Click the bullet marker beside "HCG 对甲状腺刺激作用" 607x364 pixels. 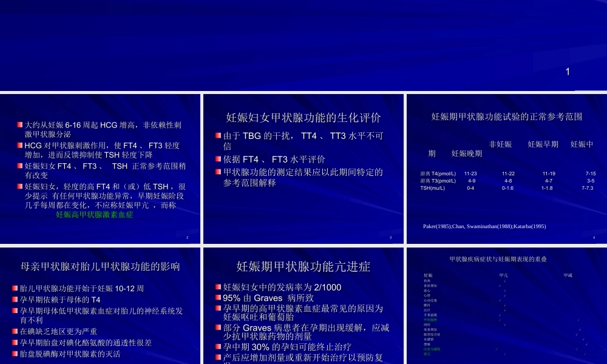19,144
